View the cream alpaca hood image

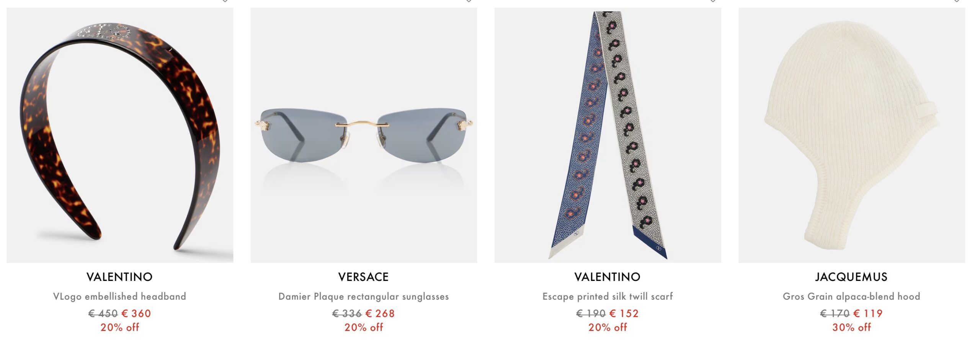[x=851, y=135]
